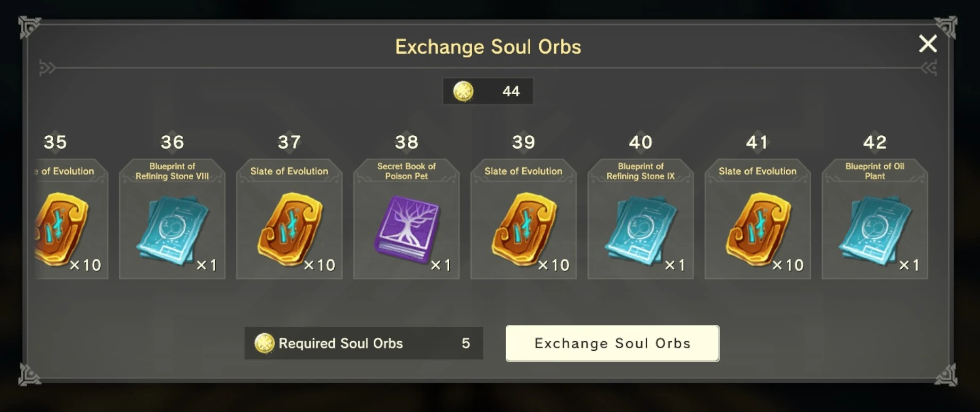Select the Slate of Evolution icon under 39
The height and width of the screenshot is (412, 980).
tap(523, 229)
